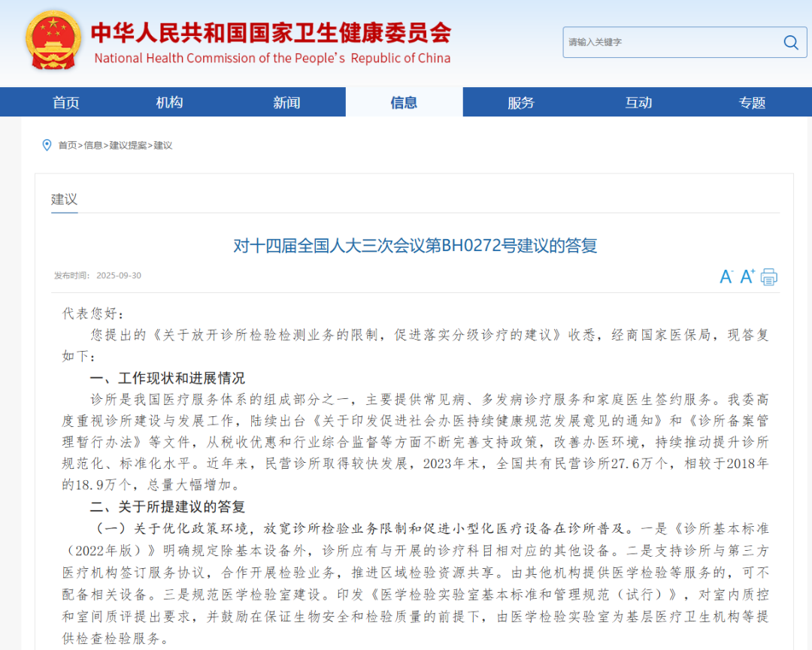Screen dimensions: 812x650
Task: Click the print icon to print the article
Action: tap(768, 277)
